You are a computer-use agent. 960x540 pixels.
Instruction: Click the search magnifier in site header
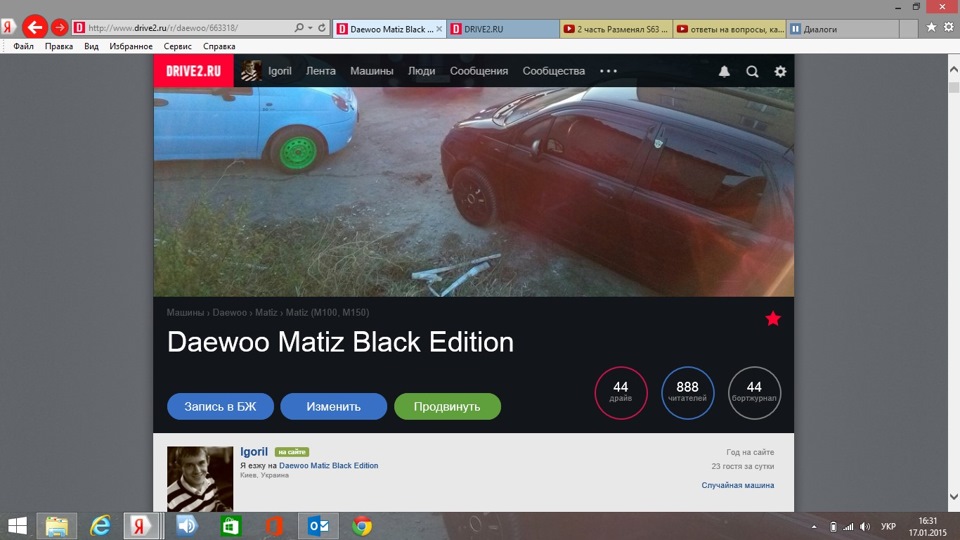click(752, 71)
